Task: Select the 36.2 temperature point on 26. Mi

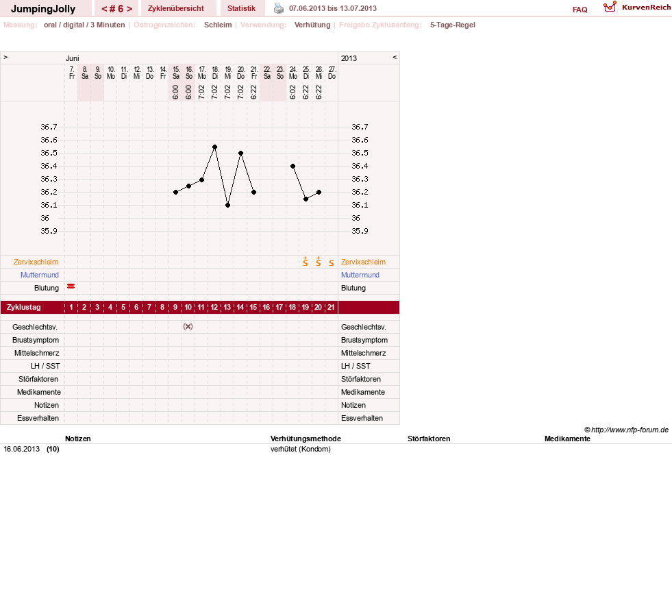Action: tap(319, 193)
